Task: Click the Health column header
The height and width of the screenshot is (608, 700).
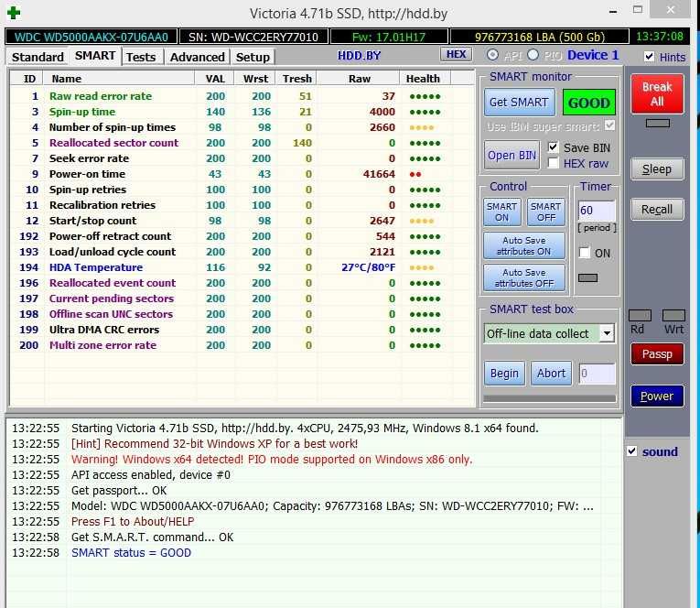Action: (423, 79)
